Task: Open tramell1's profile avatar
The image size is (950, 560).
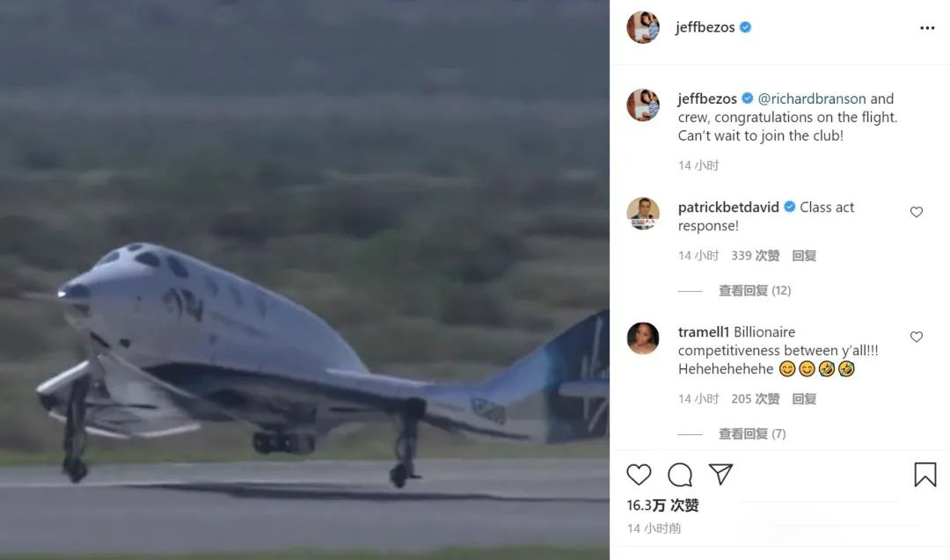Action: 643,338
